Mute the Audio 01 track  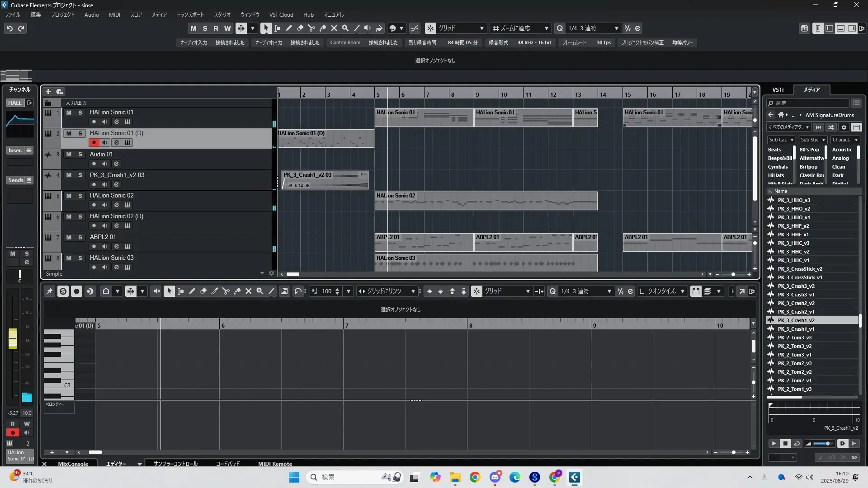click(69, 154)
